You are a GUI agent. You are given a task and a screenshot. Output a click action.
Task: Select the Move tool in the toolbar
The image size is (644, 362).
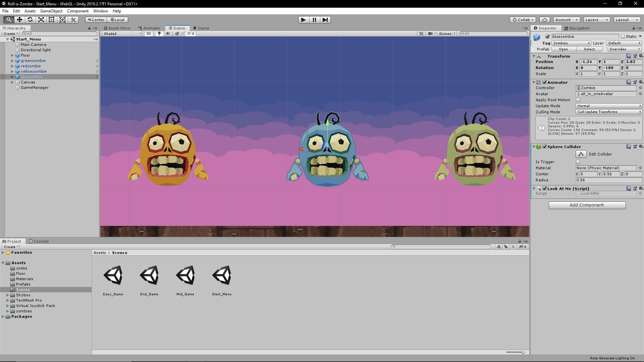pos(19,20)
